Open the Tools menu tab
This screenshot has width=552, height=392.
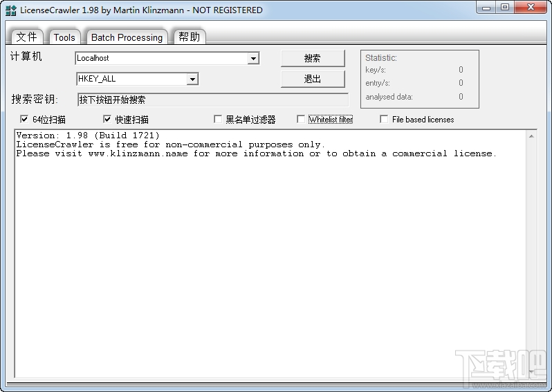[x=64, y=37]
